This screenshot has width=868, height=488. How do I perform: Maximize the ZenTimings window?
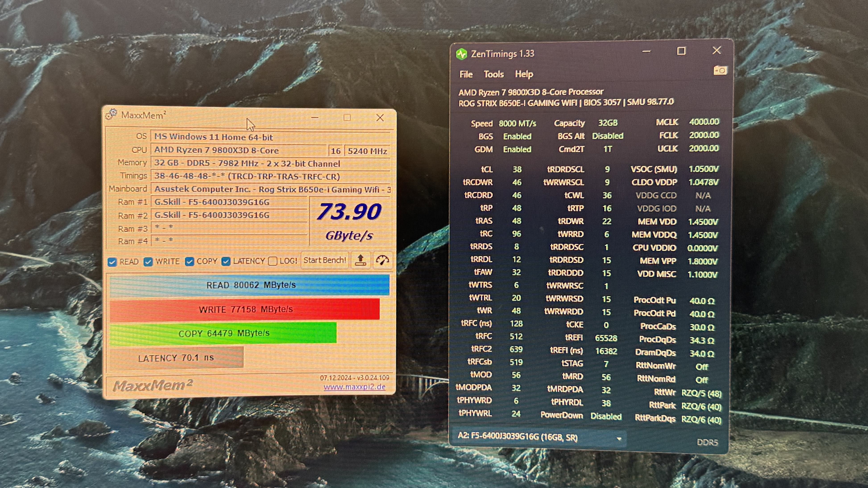pyautogui.click(x=681, y=51)
